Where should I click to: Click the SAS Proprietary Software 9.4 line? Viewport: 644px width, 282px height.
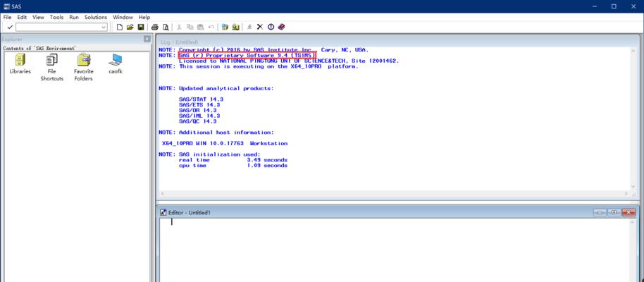pyautogui.click(x=247, y=55)
